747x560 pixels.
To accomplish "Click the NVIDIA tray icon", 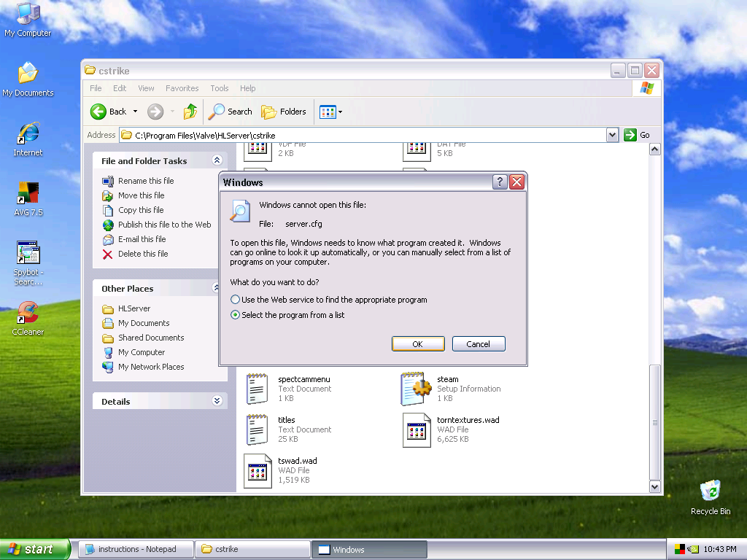I will pyautogui.click(x=693, y=549).
